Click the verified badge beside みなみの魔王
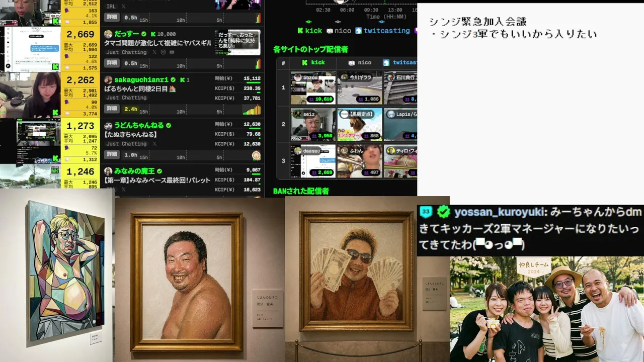 point(159,171)
